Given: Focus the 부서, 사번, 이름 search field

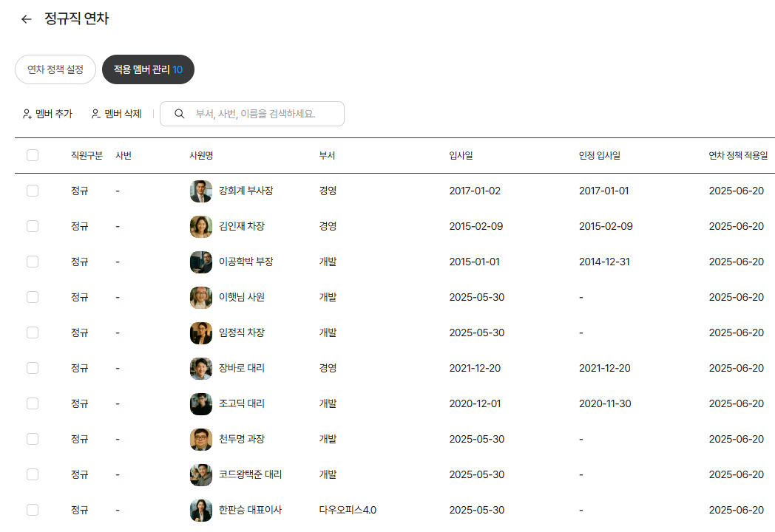Looking at the screenshot, I should pos(263,114).
